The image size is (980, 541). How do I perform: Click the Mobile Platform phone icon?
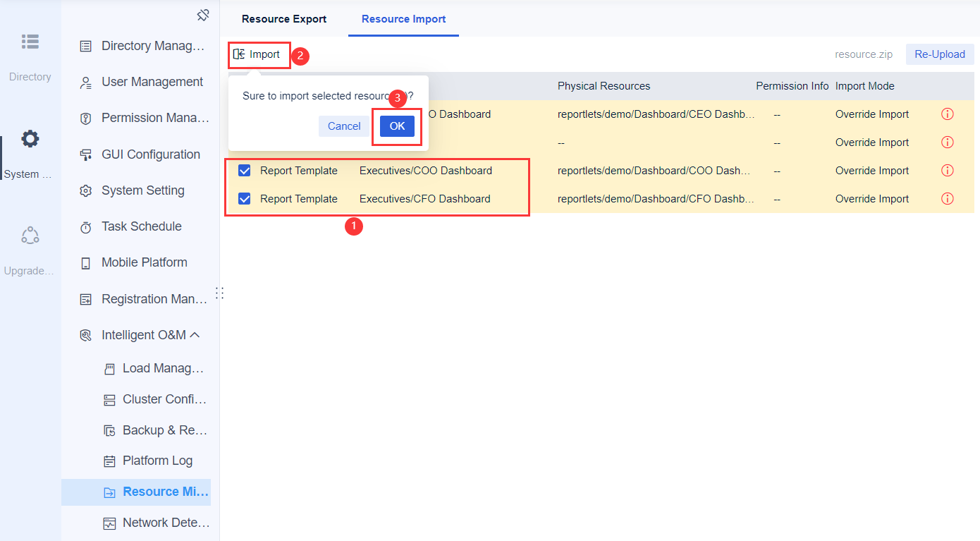[x=86, y=263]
